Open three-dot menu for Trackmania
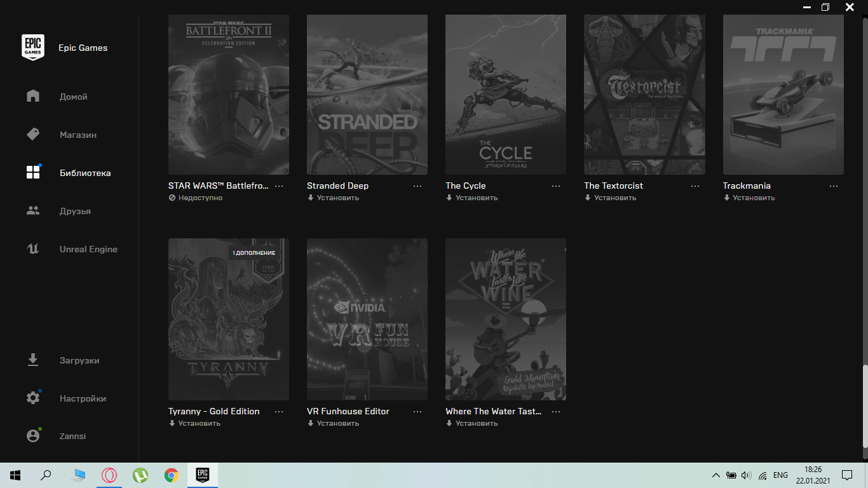 point(834,186)
